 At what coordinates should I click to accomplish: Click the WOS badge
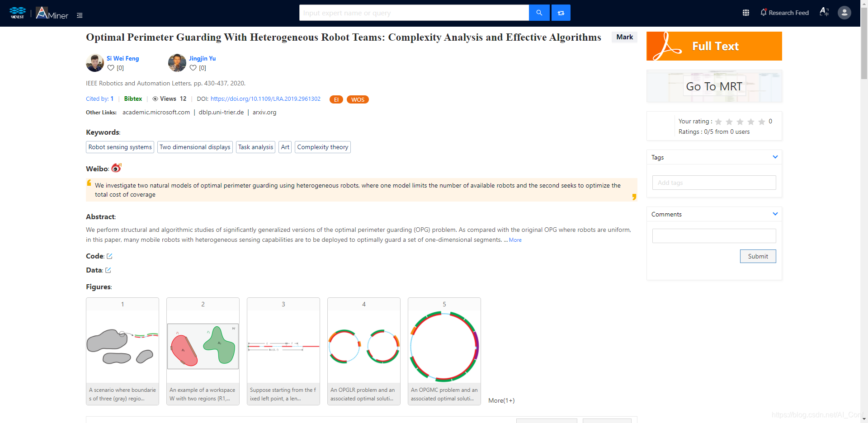click(358, 99)
